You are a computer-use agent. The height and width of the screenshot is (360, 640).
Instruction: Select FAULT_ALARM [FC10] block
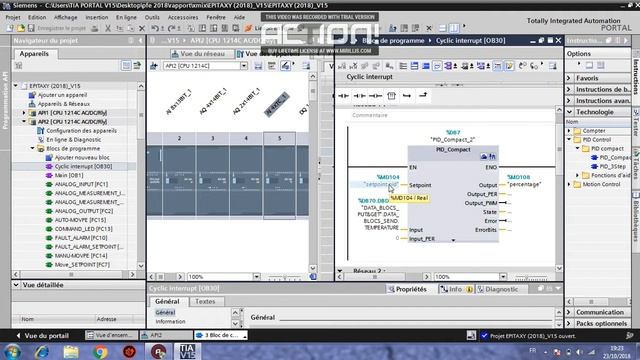[x=81, y=238]
